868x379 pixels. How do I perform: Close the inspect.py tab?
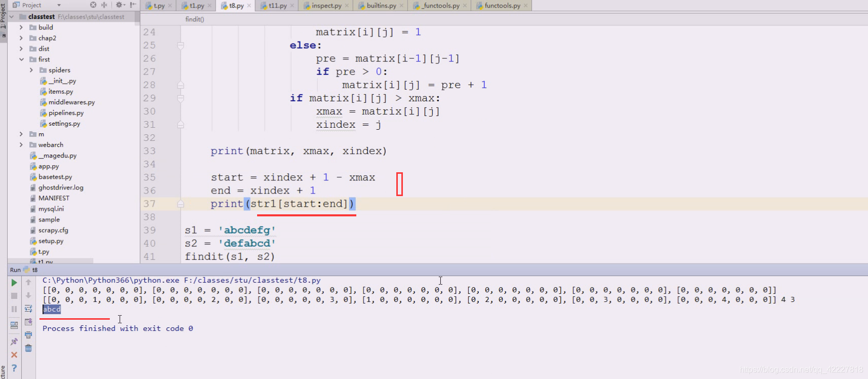pyautogui.click(x=347, y=6)
